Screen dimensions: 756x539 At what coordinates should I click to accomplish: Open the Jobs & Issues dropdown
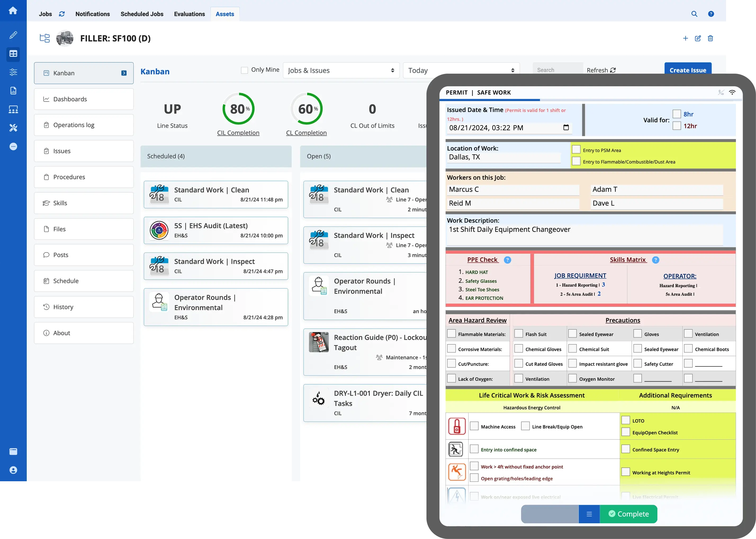341,70
